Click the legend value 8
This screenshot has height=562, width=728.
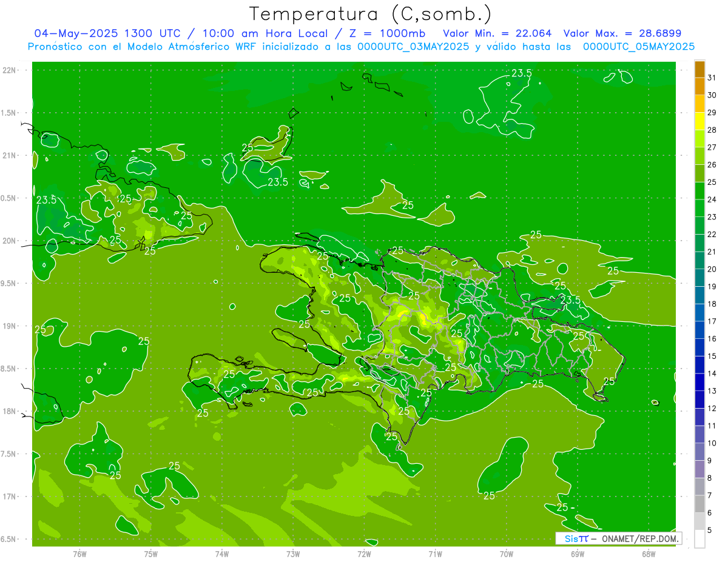pos(710,478)
